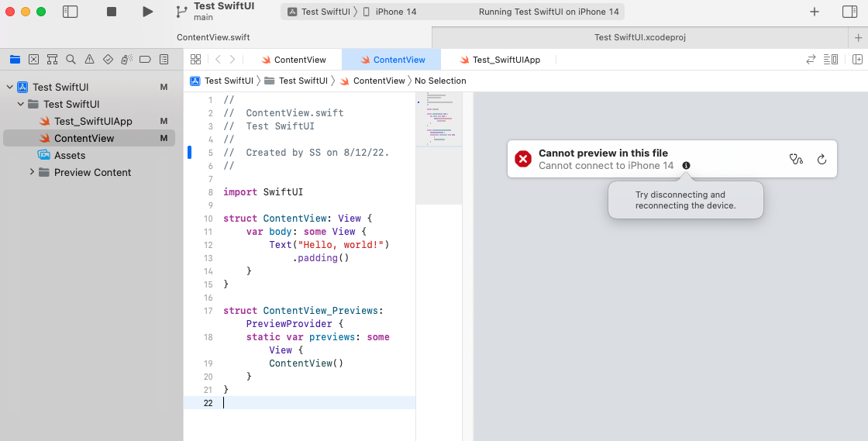
Task: Switch to ContentView.swift window tab
Action: 213,38
